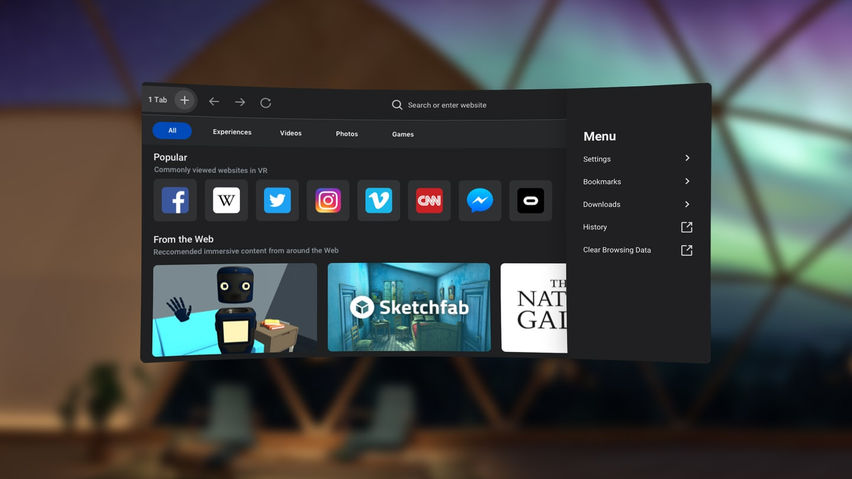The image size is (852, 479).
Task: Open Wikipedia shortcut tile
Action: click(x=226, y=200)
